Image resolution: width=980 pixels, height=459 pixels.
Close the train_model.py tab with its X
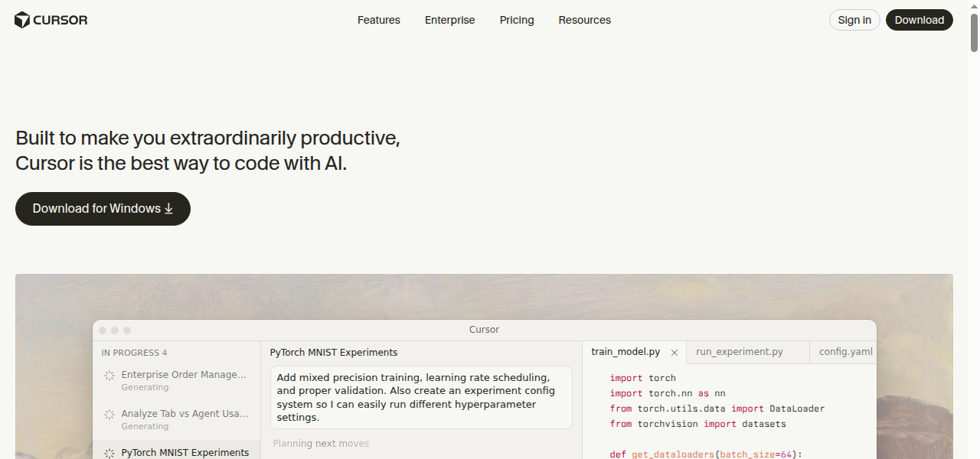click(x=674, y=352)
